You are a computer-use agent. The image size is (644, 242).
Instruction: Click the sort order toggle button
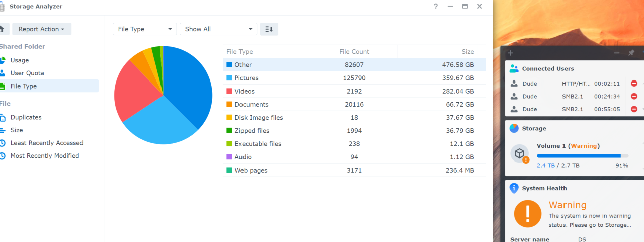point(269,29)
